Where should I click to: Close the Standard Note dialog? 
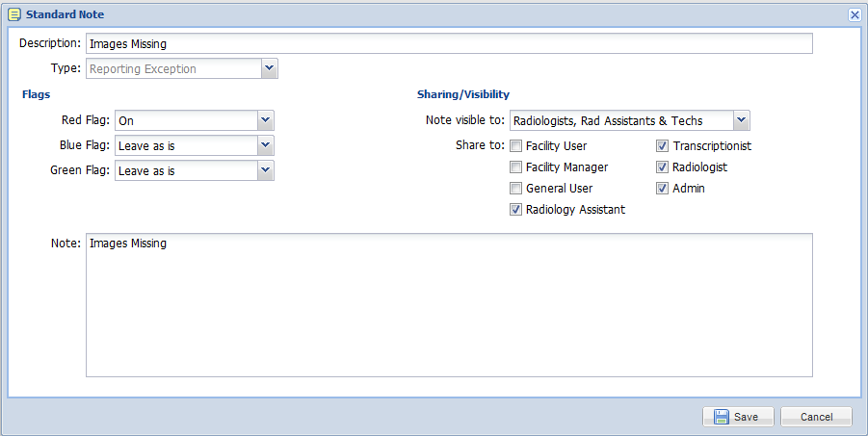pyautogui.click(x=855, y=15)
